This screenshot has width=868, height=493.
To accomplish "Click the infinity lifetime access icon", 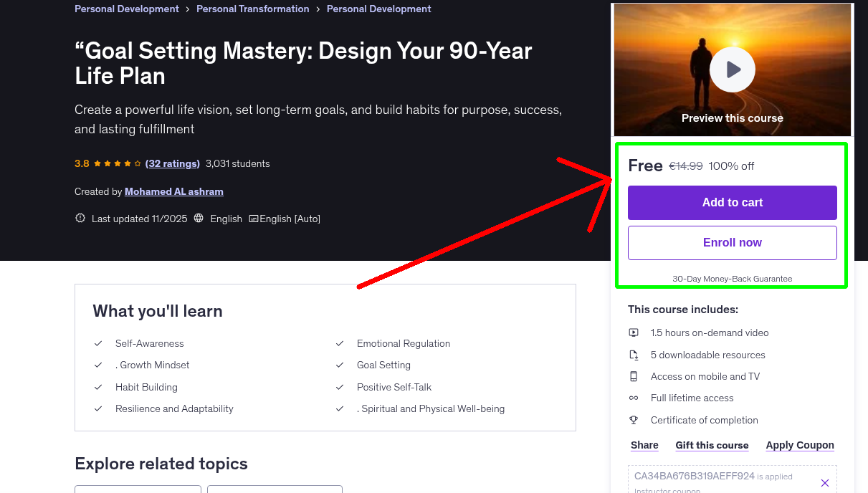I will click(634, 398).
